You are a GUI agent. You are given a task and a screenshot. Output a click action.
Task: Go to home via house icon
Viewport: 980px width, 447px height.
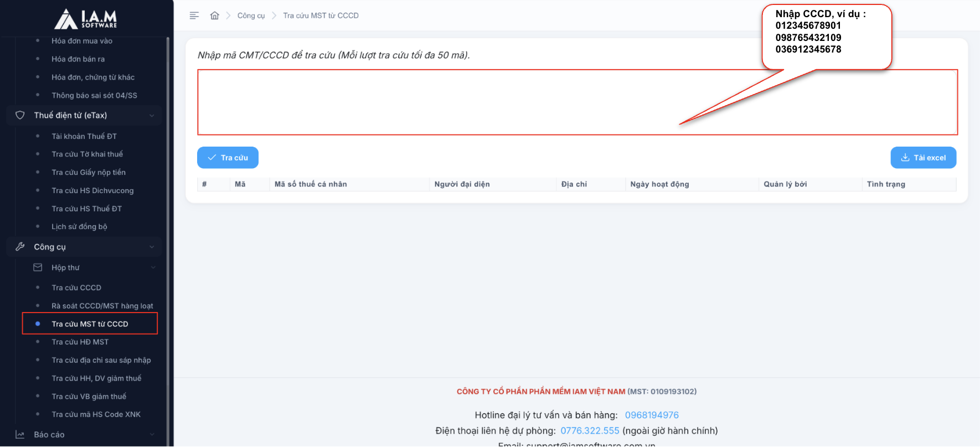[215, 15]
